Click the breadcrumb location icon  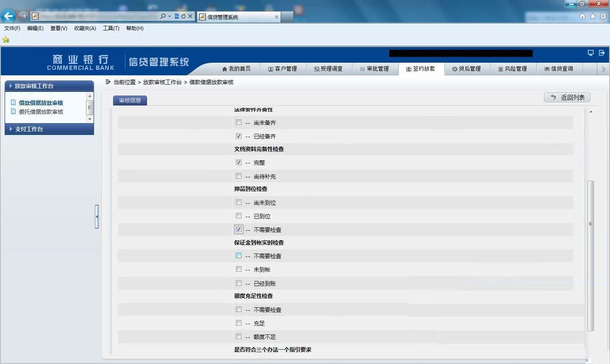point(108,82)
